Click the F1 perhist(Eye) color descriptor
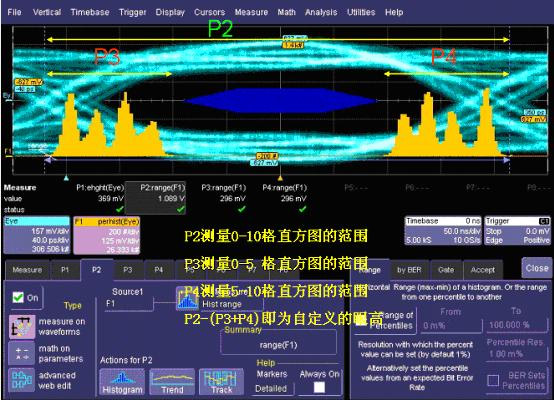 tap(107, 235)
